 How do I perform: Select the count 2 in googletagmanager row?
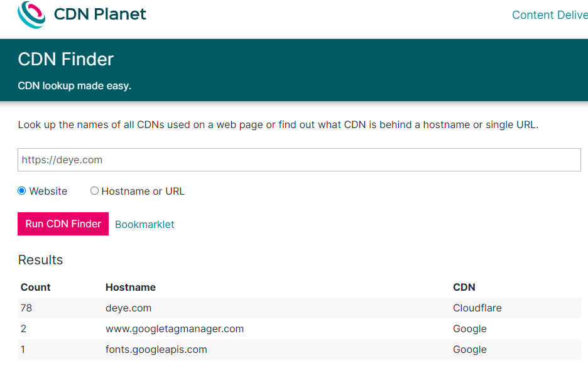tap(23, 329)
